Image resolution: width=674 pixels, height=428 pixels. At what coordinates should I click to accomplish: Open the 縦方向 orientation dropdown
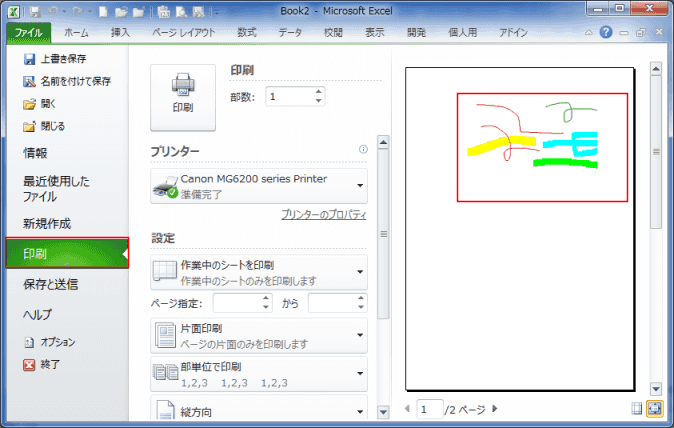pos(259,408)
